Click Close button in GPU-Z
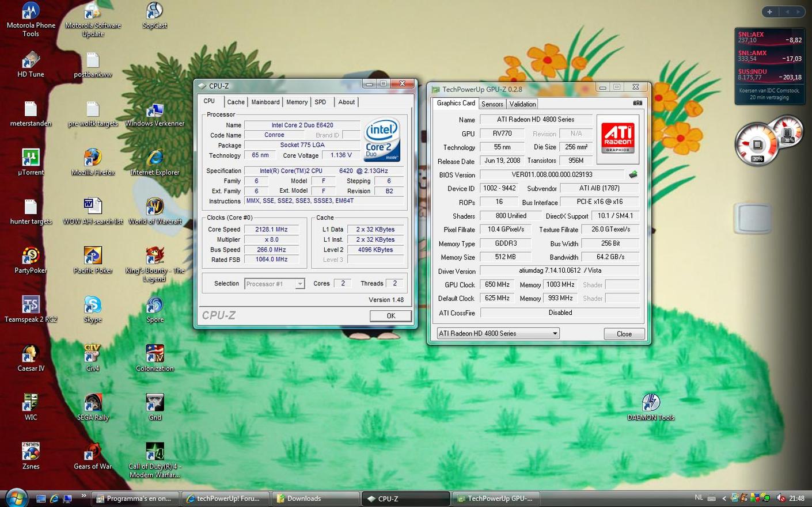812x507 pixels. click(x=624, y=334)
